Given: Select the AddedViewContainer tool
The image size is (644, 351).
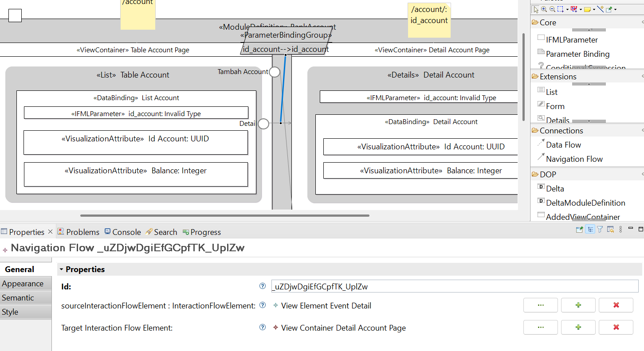Looking at the screenshot, I should [x=579, y=217].
